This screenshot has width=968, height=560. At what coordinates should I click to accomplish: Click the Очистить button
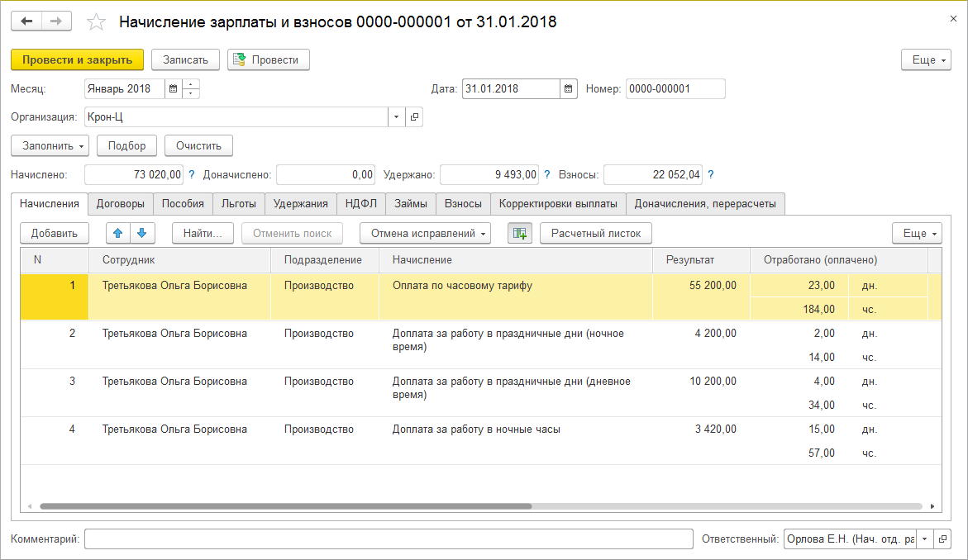click(198, 145)
